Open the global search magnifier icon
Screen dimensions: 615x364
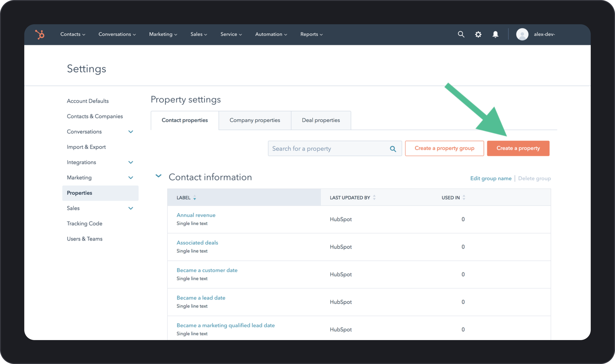point(461,34)
